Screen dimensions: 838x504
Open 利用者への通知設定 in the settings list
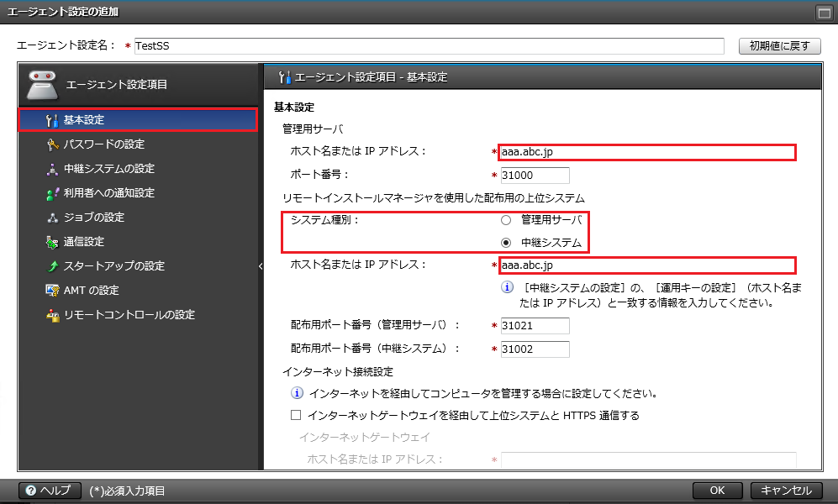click(x=138, y=193)
